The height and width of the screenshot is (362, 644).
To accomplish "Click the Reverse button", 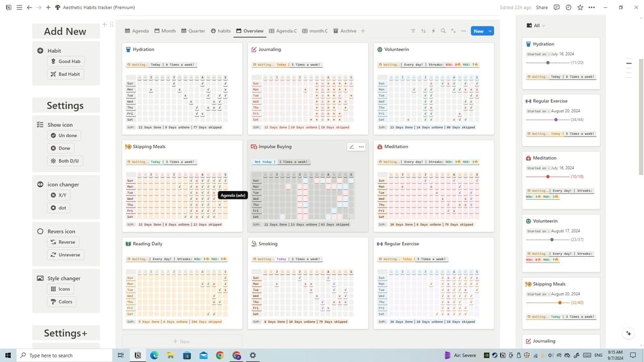I will pyautogui.click(x=63, y=242).
